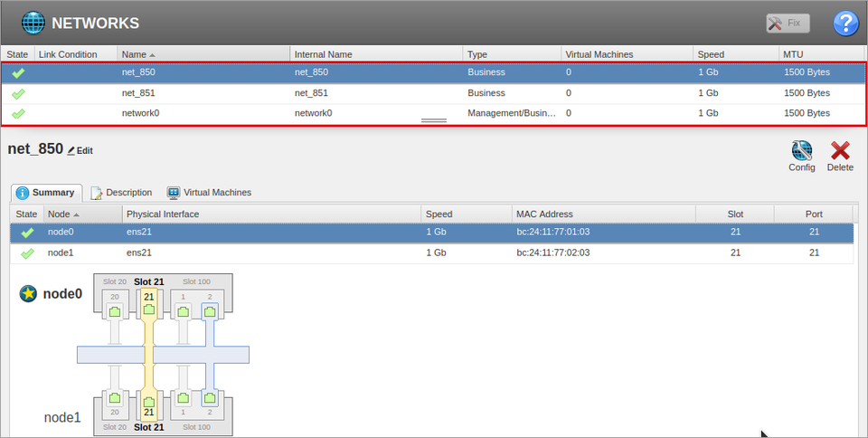Click node1 state checkmark icon

tap(27, 253)
